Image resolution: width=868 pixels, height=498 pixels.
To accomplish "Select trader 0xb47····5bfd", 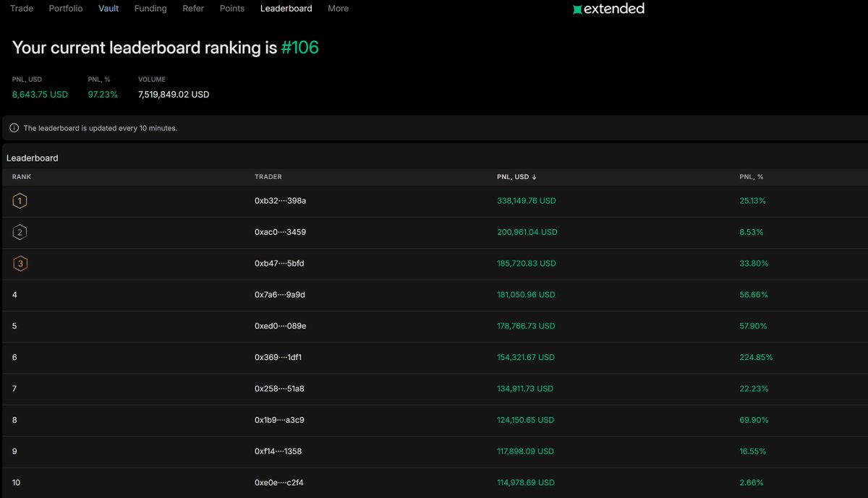I will 279,263.
